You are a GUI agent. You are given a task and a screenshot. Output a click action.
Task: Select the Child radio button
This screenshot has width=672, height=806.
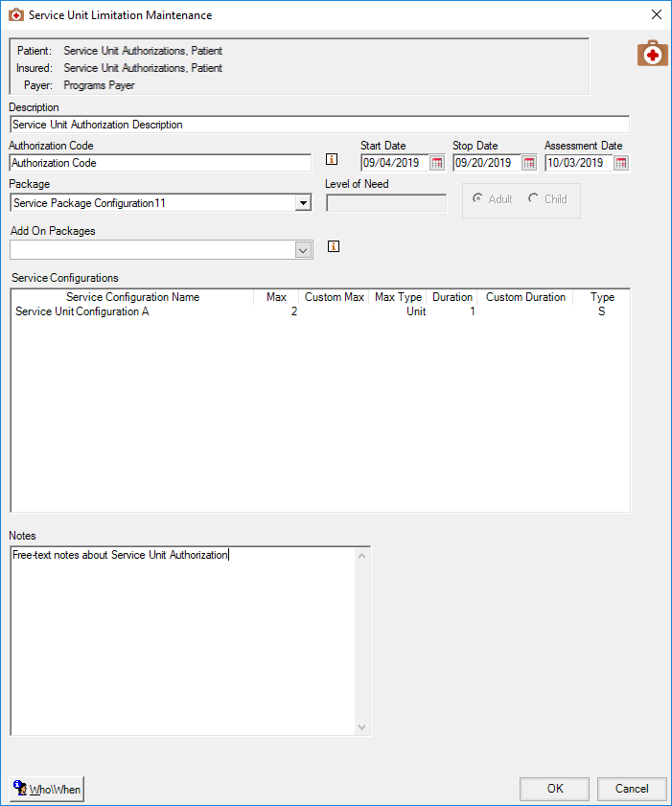[x=533, y=198]
